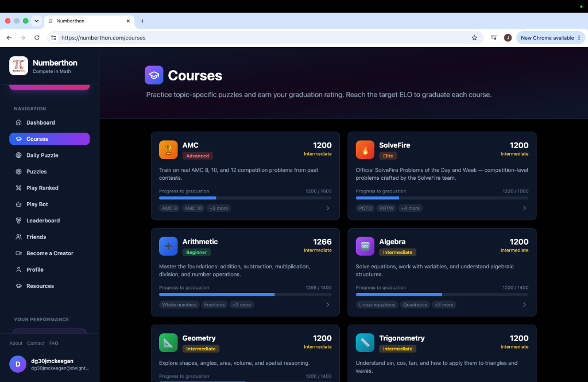Select the Whole numbers tag
The width and height of the screenshot is (588, 382).
pos(179,304)
